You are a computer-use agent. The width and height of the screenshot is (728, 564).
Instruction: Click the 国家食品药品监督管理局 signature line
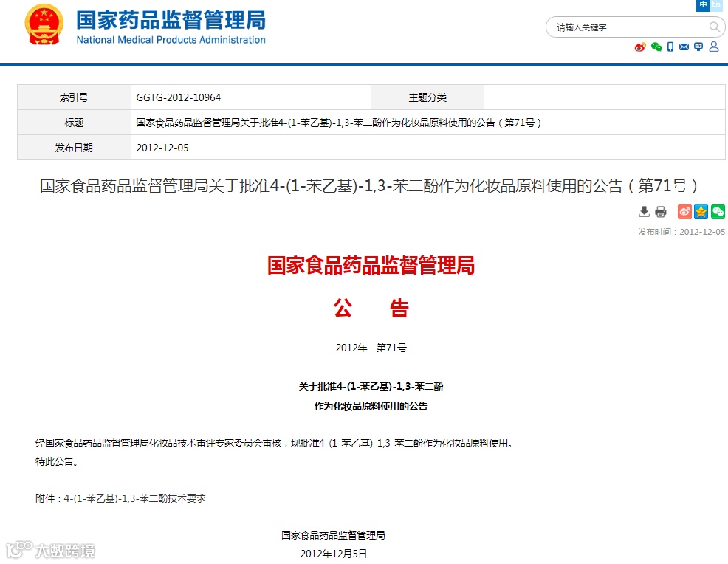click(x=333, y=535)
